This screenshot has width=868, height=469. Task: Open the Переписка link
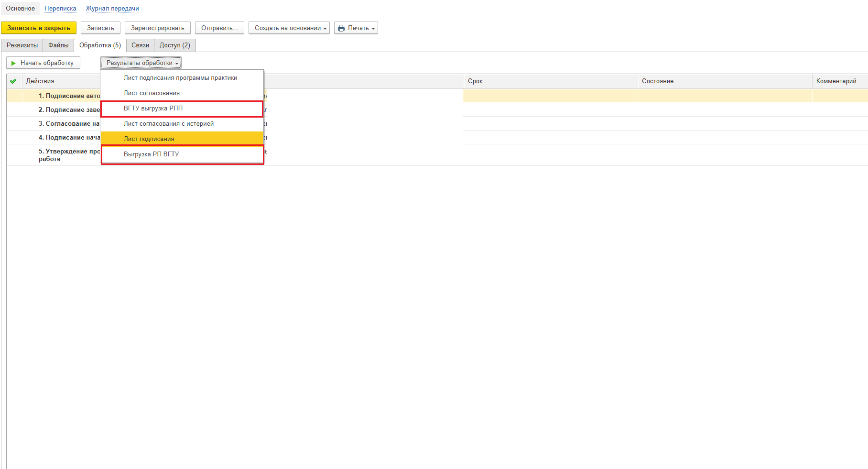(x=60, y=9)
